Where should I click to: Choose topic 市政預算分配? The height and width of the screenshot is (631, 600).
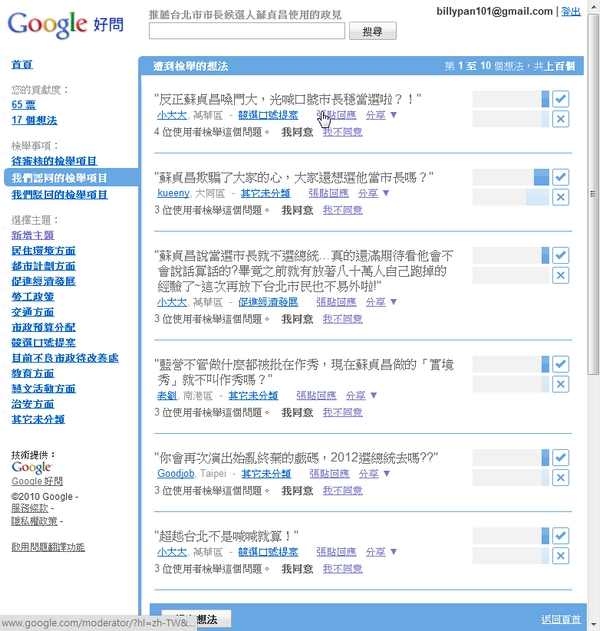43,327
